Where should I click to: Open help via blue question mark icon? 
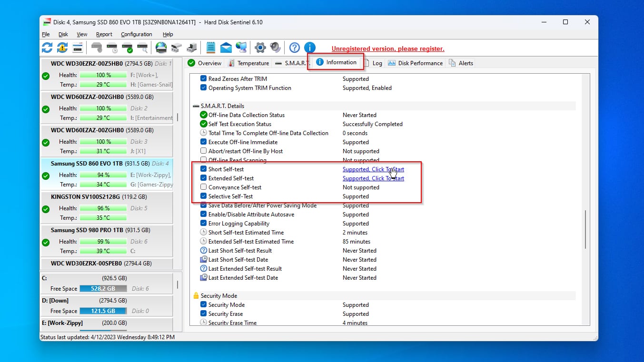coord(295,47)
